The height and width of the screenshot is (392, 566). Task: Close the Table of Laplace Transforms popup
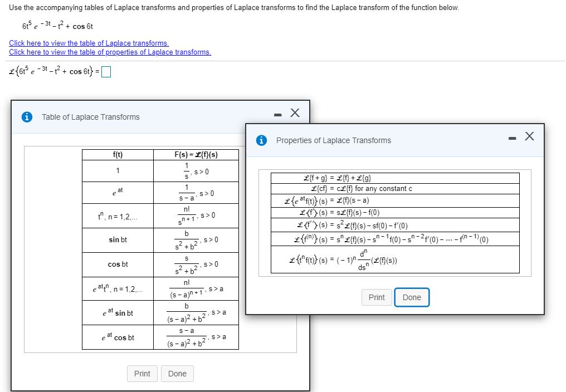295,111
